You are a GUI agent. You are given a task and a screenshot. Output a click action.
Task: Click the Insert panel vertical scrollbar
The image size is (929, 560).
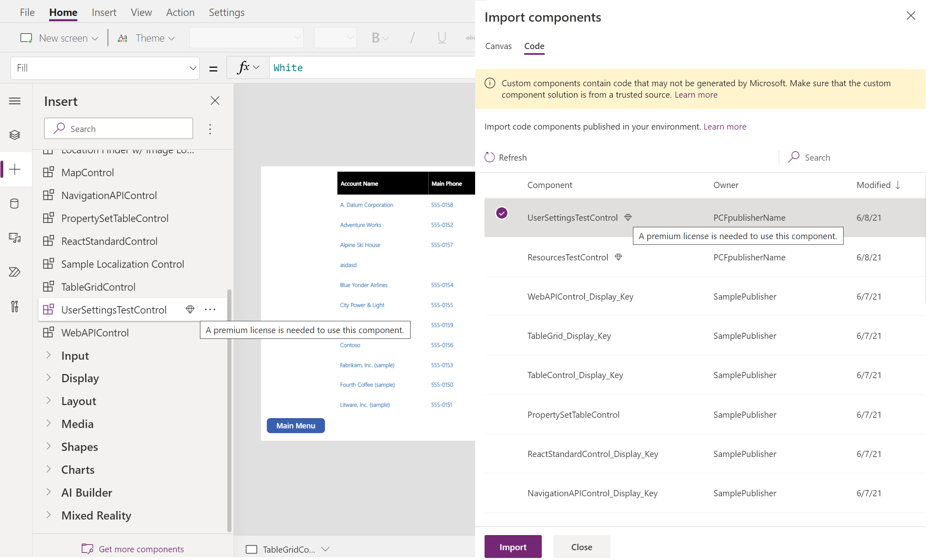pyautogui.click(x=229, y=409)
